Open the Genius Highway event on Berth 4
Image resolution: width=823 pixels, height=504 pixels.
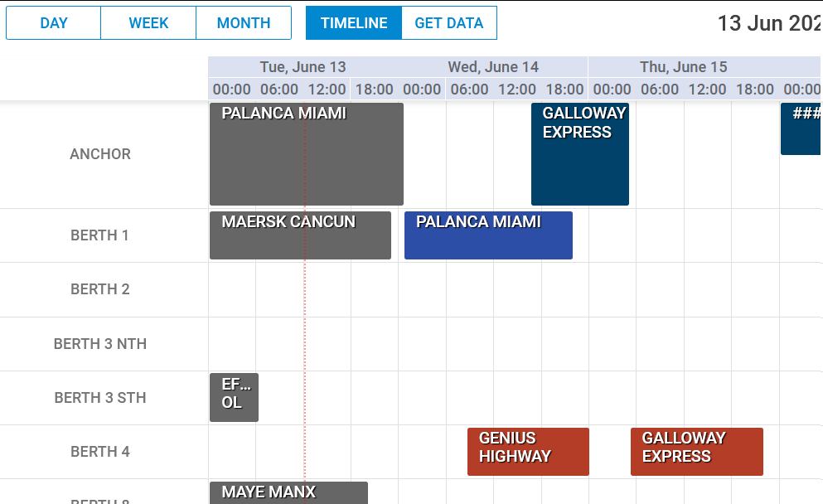tap(528, 452)
